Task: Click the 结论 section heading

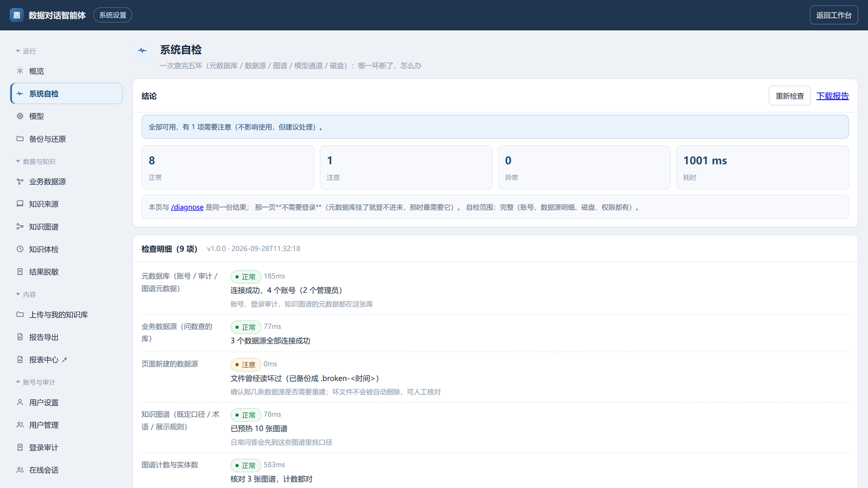Action: point(149,96)
